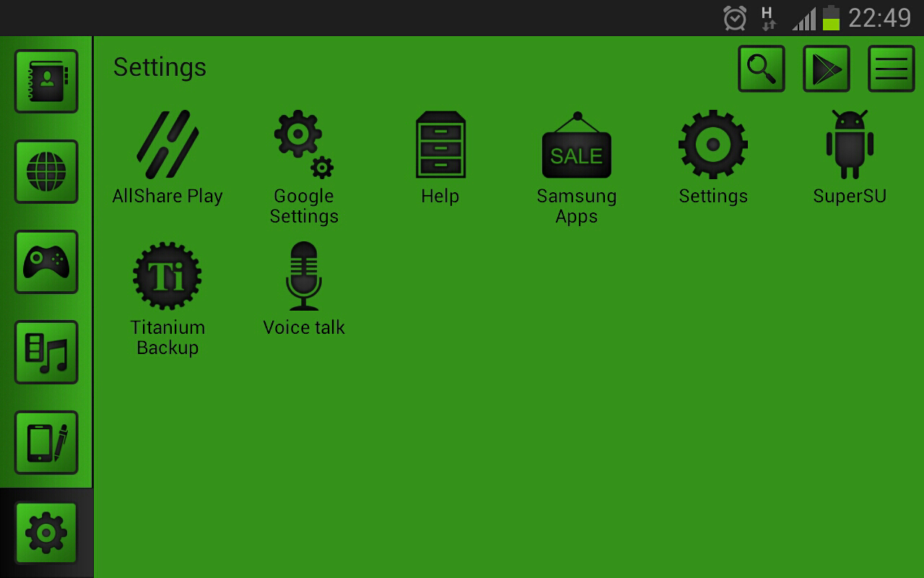The height and width of the screenshot is (578, 924).
Task: Launch the Settings cogwheel app icon
Action: (x=713, y=144)
